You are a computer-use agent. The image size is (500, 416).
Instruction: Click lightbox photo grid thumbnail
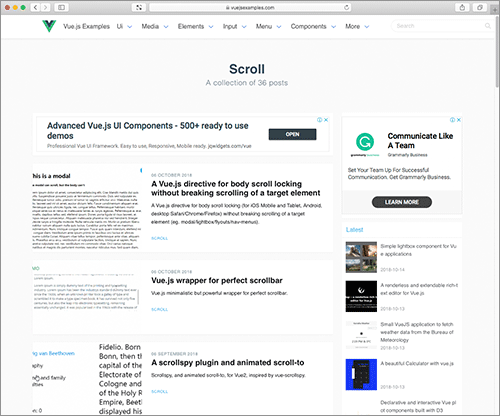361,257
